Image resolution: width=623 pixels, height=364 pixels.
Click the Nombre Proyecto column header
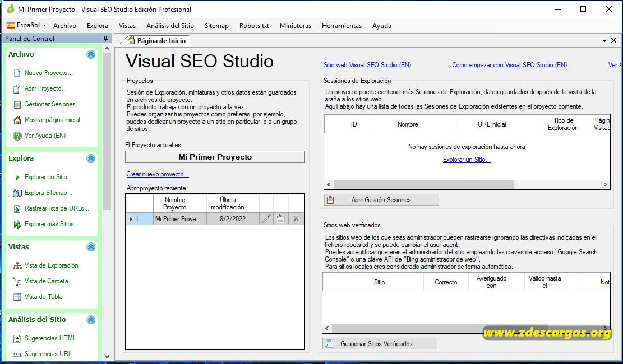pos(179,204)
